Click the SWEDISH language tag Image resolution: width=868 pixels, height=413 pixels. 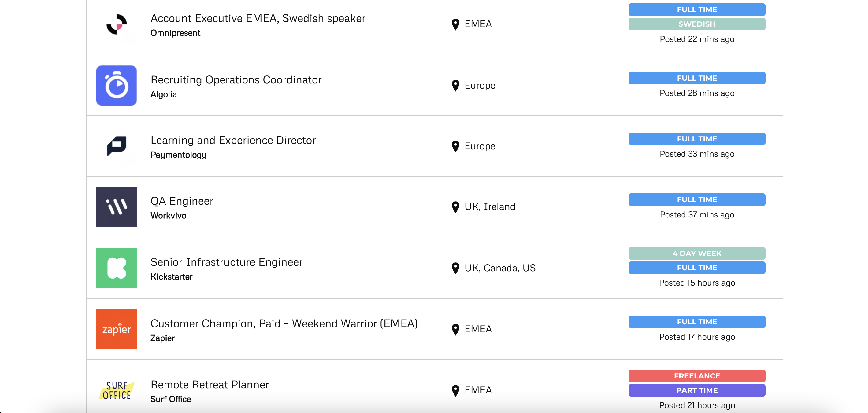click(696, 24)
